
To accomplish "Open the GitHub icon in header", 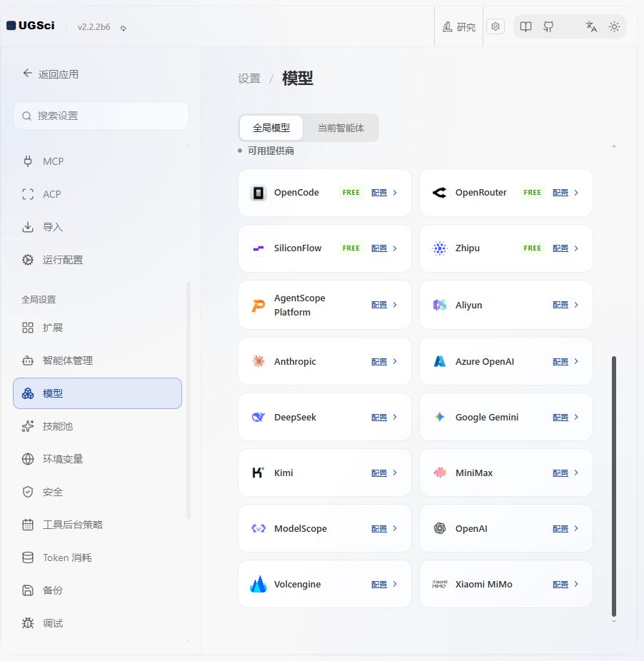I will 548,27.
